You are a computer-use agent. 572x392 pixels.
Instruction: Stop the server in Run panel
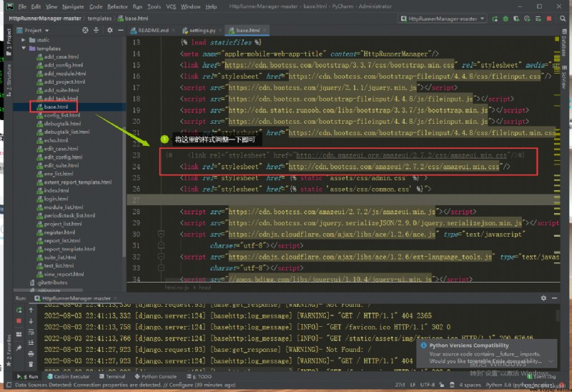[x=19, y=321]
